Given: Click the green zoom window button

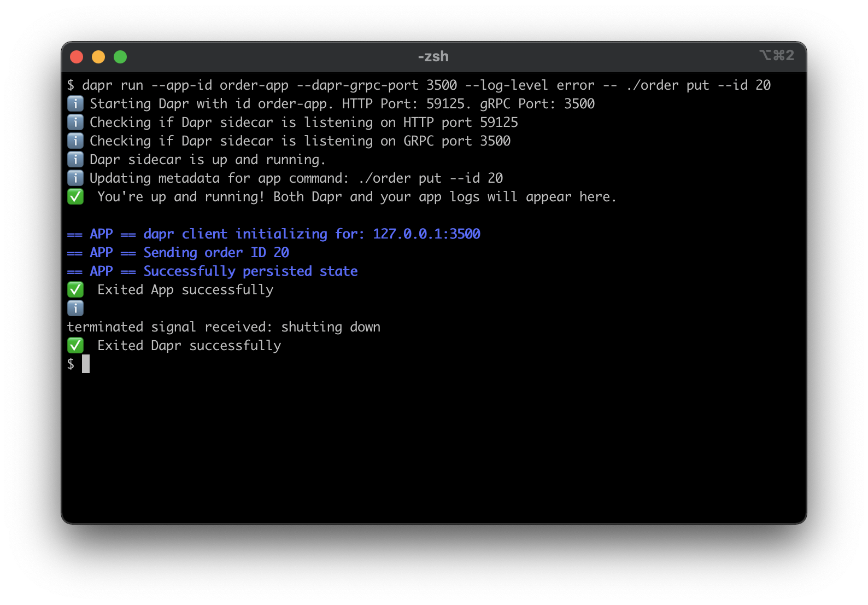Looking at the screenshot, I should pyautogui.click(x=120, y=57).
